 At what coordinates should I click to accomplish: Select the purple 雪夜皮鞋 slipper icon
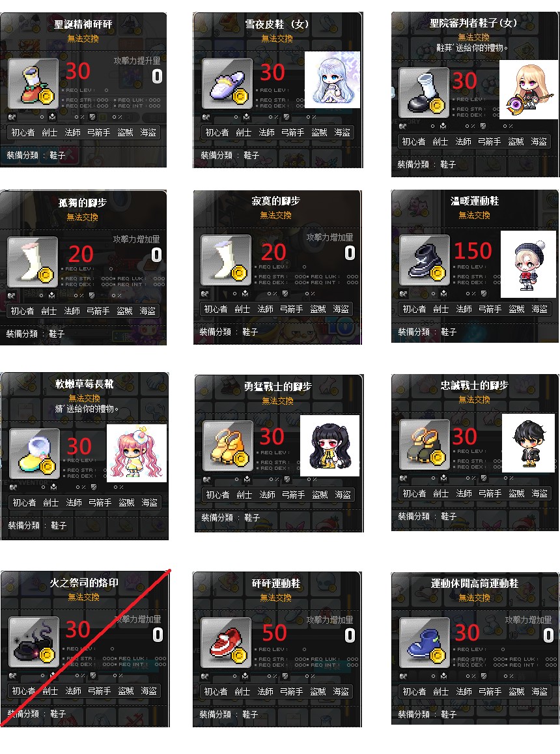227,83
